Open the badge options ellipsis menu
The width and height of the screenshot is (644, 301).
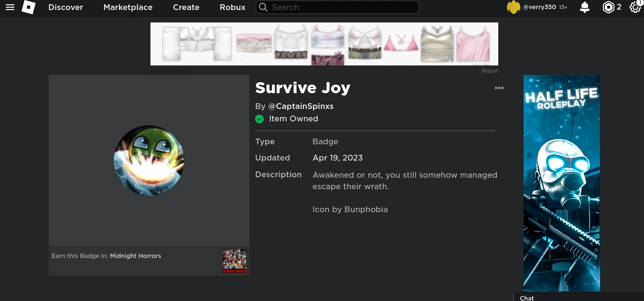(x=499, y=88)
